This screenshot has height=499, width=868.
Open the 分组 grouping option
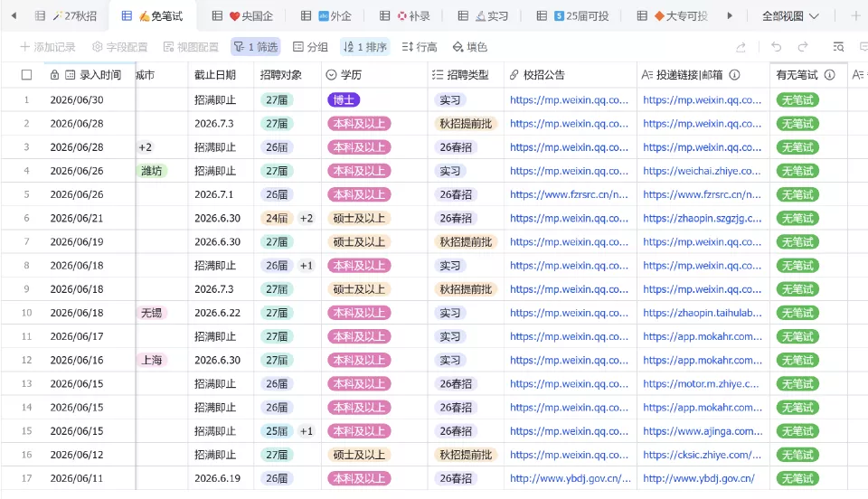[310, 47]
